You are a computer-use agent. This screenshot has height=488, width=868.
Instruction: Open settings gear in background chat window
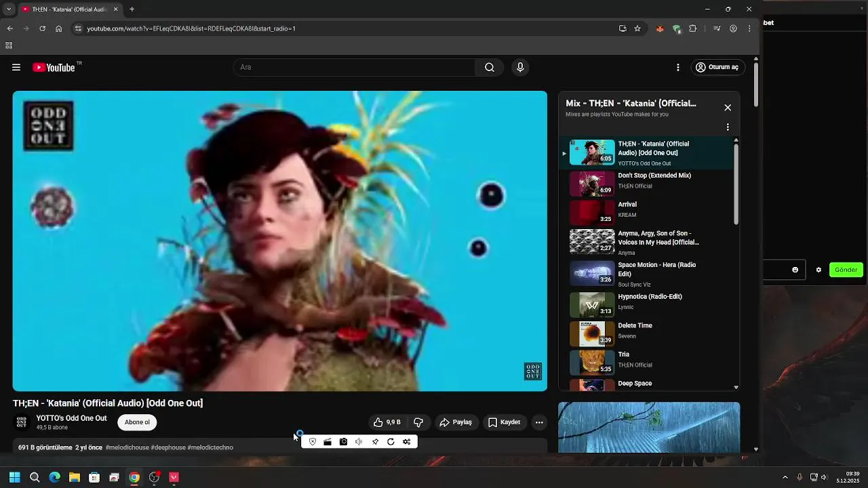click(x=818, y=270)
